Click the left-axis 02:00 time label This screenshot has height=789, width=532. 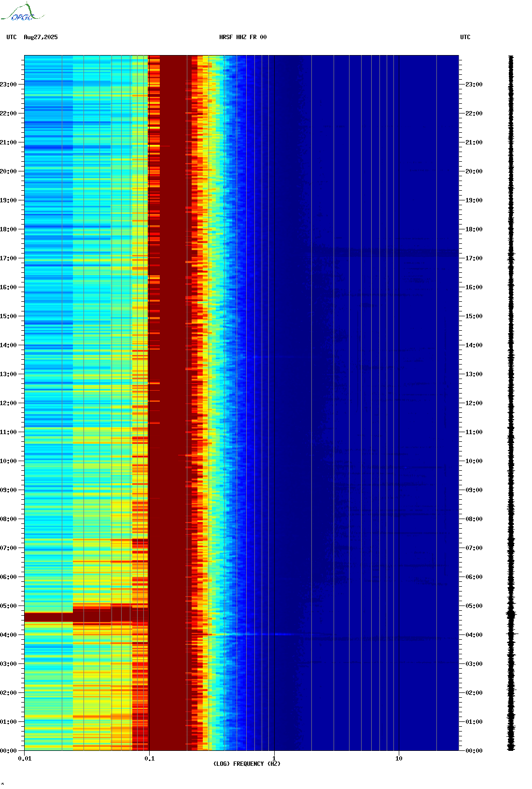pos(8,693)
